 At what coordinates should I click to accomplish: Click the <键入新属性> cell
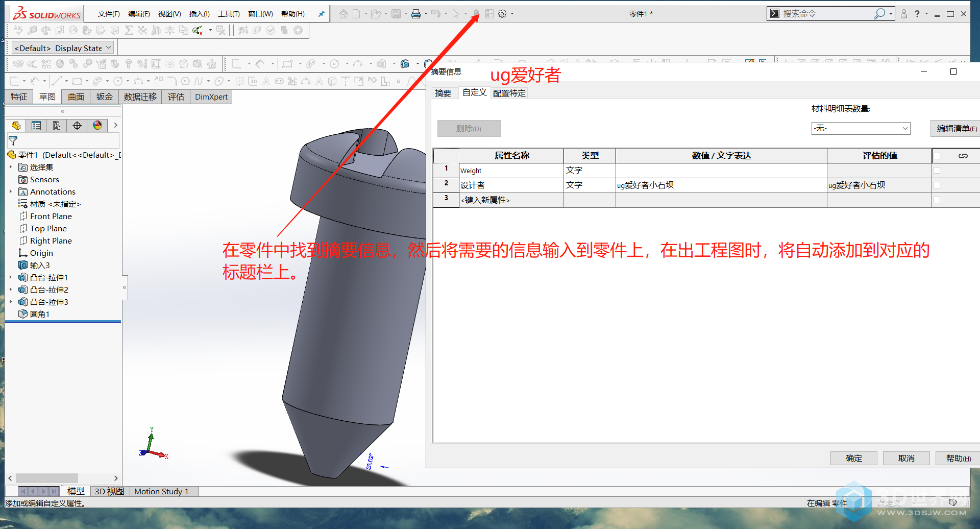[511, 200]
